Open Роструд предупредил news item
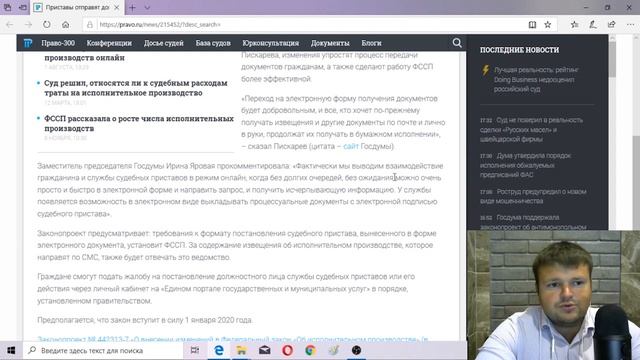The width and height of the screenshot is (640, 360). pos(533,196)
